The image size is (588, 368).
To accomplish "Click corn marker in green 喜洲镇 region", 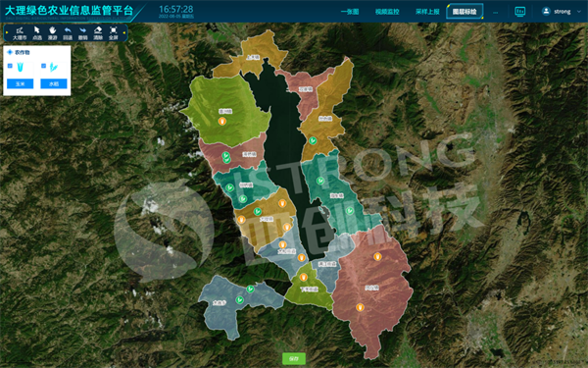I will pyautogui.click(x=222, y=121).
